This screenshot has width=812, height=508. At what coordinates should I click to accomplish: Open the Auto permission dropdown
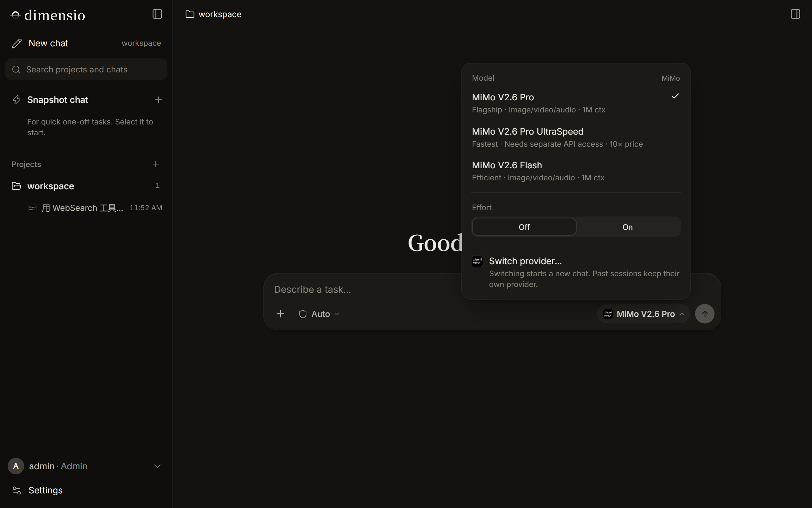[319, 314]
